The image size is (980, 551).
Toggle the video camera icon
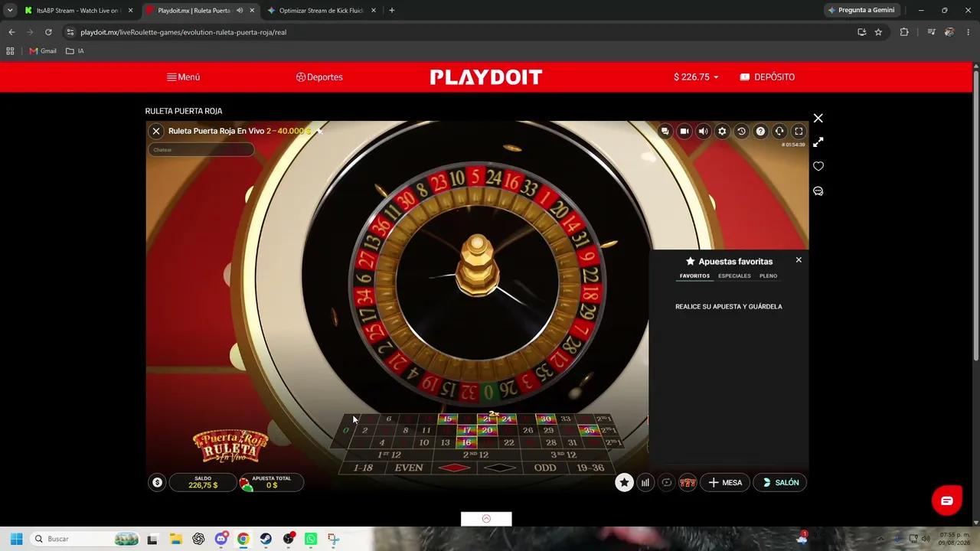[684, 132]
